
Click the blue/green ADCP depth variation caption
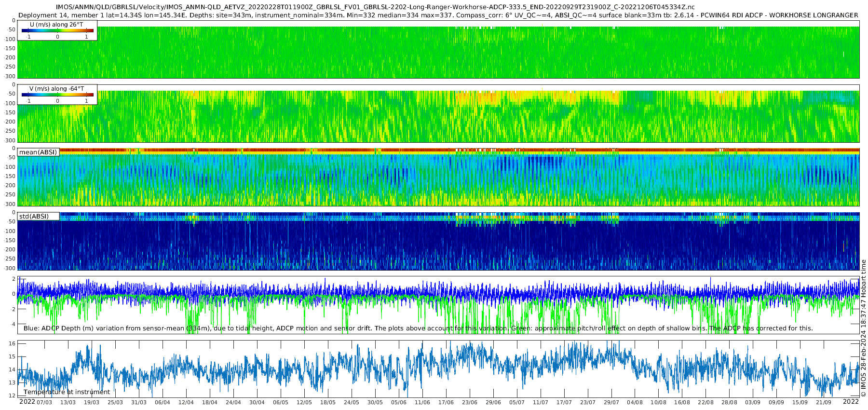point(418,328)
